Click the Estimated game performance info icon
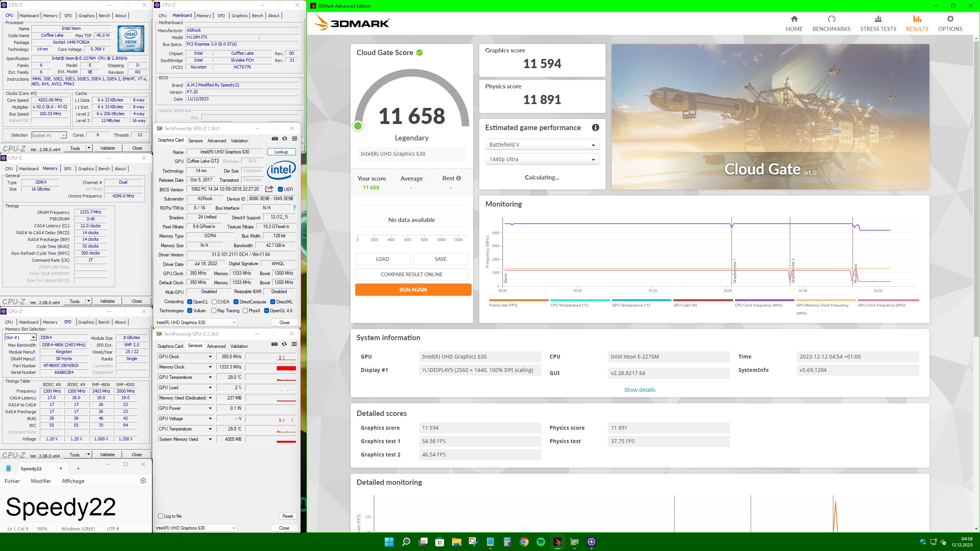This screenshot has width=980, height=551. [x=595, y=127]
